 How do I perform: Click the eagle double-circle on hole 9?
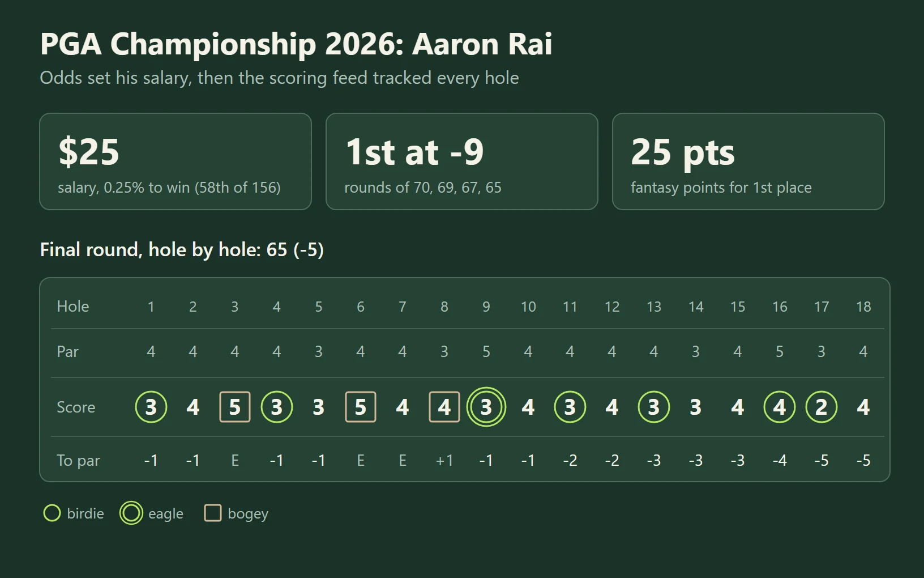coord(486,407)
